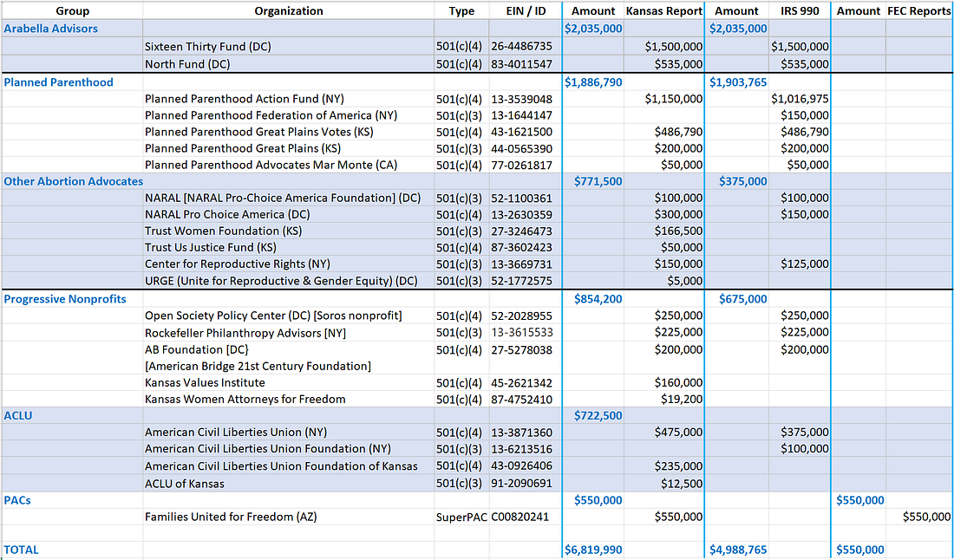The image size is (954, 560).
Task: Select the Trust Women Foundation (KS) cell
Action: 289,231
